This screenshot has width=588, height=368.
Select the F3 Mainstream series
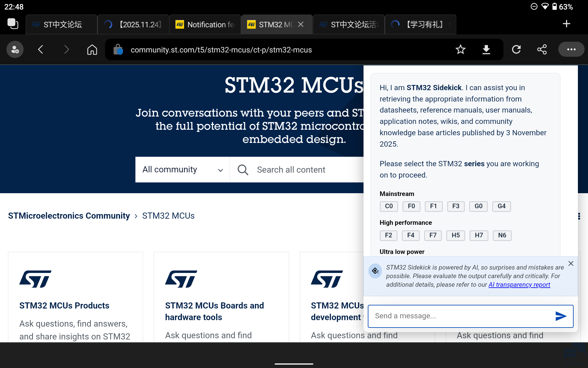click(456, 206)
